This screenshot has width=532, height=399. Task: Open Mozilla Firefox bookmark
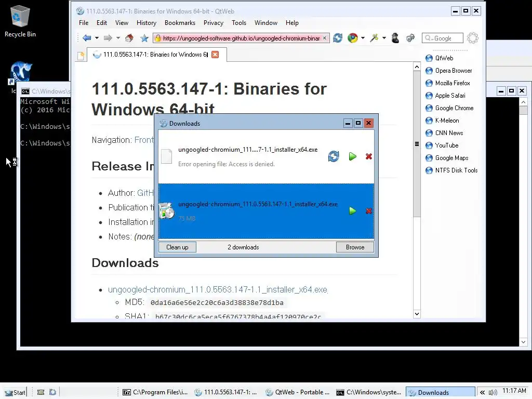point(447,83)
